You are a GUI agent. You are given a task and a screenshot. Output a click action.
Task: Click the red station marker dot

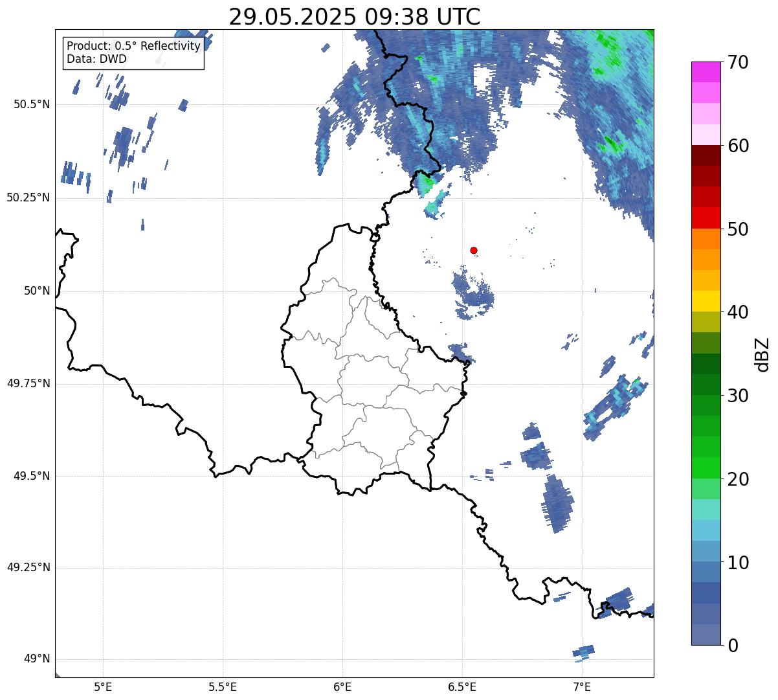pos(474,250)
